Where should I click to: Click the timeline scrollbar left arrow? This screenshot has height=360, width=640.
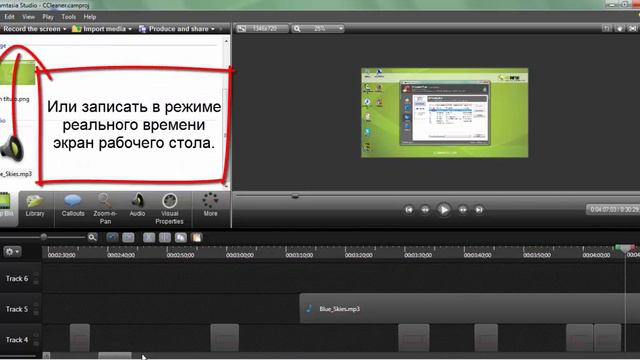tap(47, 356)
